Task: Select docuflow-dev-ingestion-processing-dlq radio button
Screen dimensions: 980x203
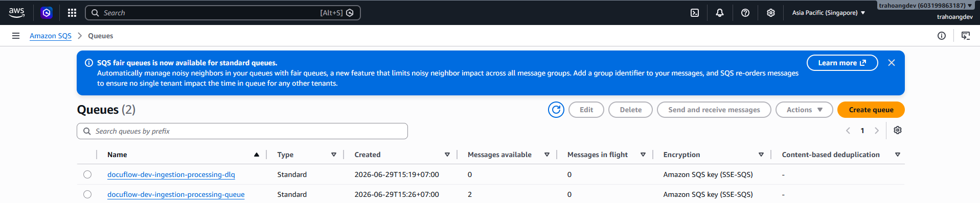Action: pyautogui.click(x=87, y=174)
